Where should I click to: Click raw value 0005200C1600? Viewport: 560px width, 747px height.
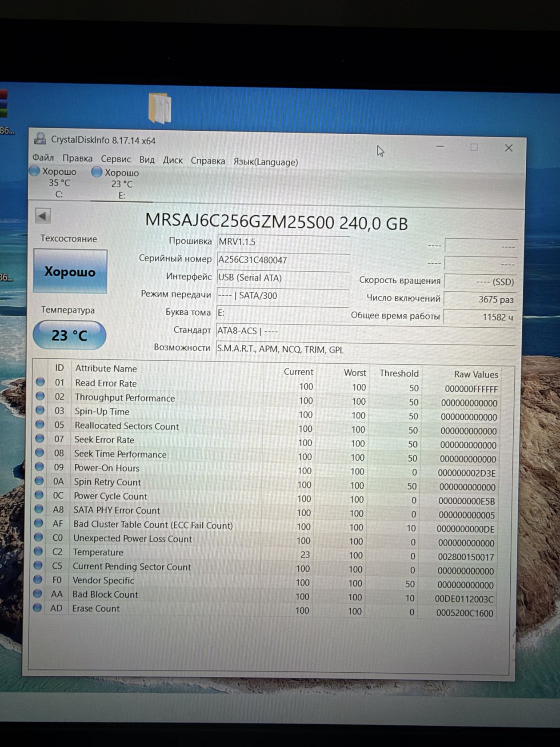tap(464, 613)
